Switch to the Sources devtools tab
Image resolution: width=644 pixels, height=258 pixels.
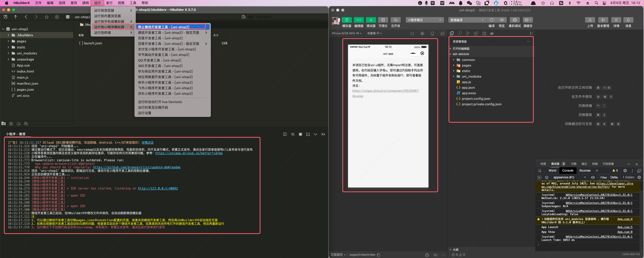pos(585,171)
